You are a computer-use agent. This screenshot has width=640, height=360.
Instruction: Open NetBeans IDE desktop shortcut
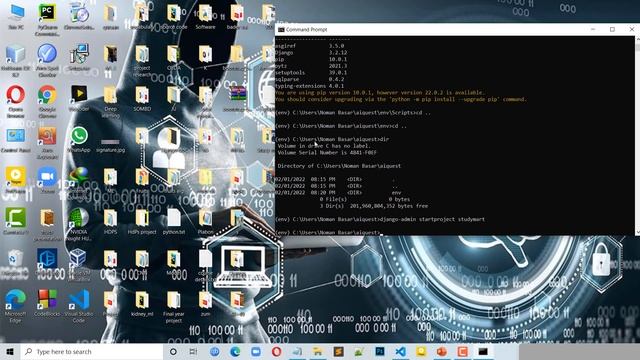(x=16, y=60)
